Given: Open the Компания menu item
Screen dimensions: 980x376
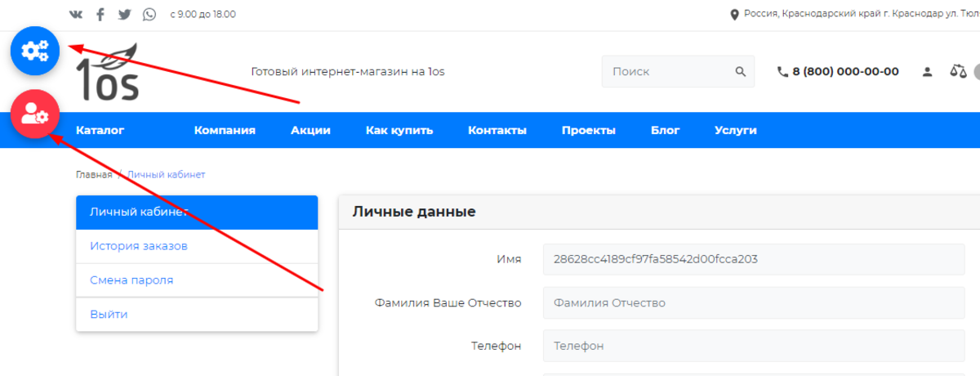Looking at the screenshot, I should [225, 130].
